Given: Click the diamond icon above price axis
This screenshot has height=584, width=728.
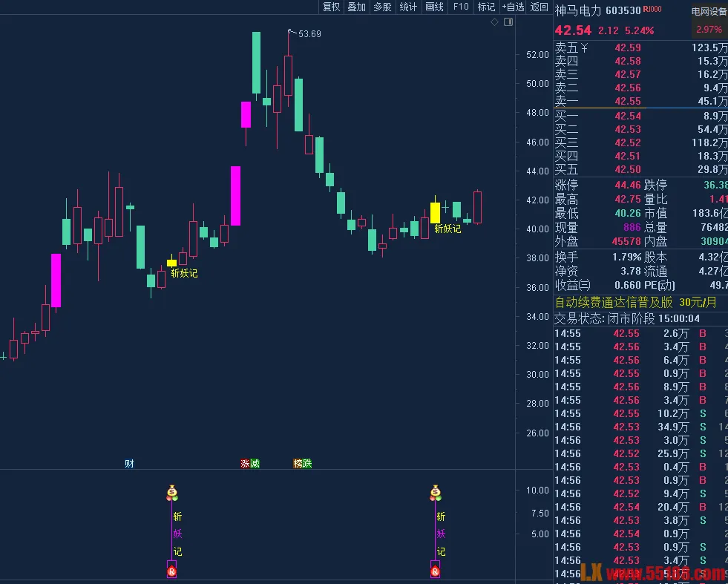Looking at the screenshot, I should pos(495,22).
